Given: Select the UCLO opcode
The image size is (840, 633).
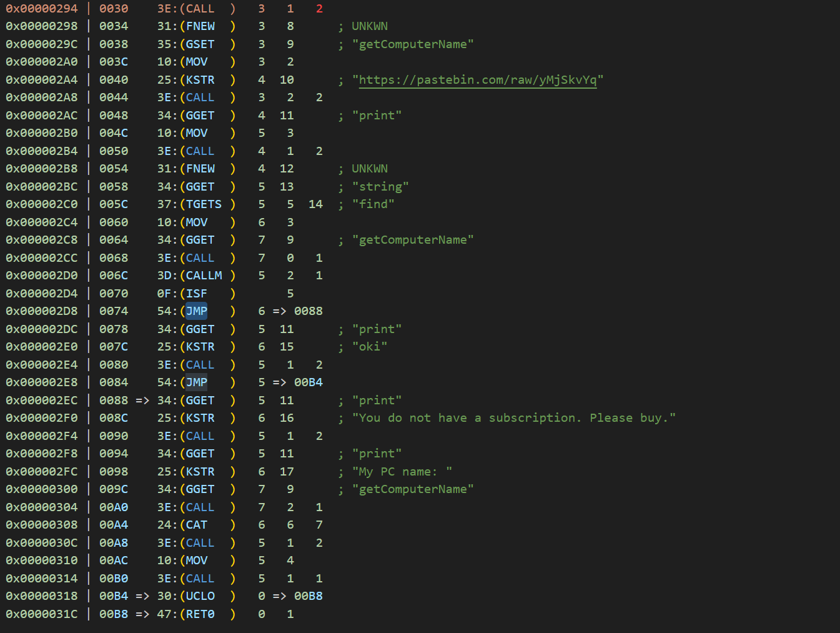Looking at the screenshot, I should click(200, 596).
